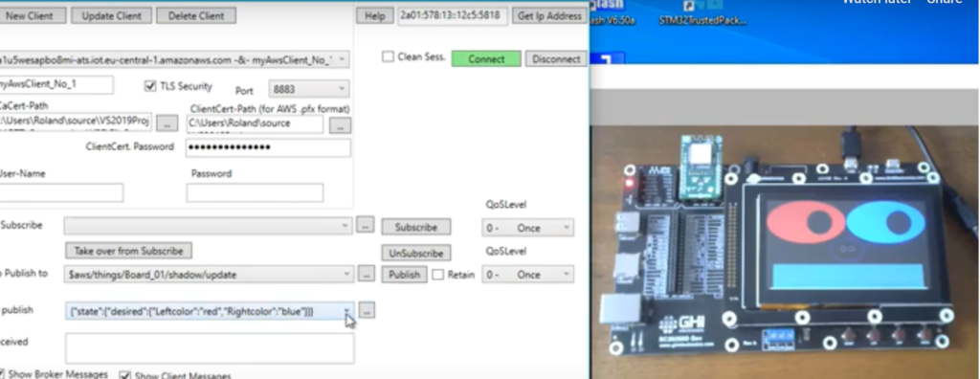The width and height of the screenshot is (980, 379).
Task: Enable the Retain checkbox
Action: 438,275
